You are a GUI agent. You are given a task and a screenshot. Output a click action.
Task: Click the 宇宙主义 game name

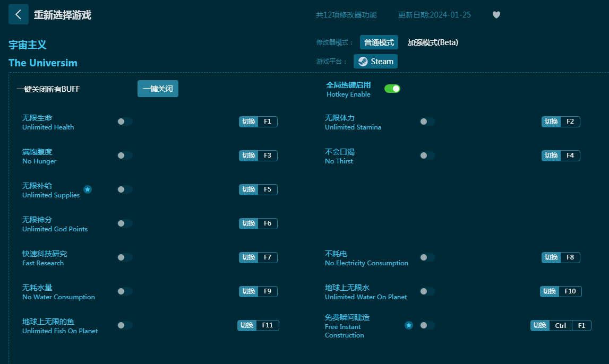pyautogui.click(x=28, y=45)
